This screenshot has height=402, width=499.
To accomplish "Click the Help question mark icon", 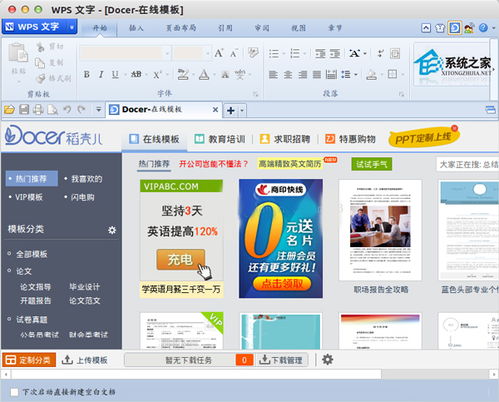I will pos(483,28).
